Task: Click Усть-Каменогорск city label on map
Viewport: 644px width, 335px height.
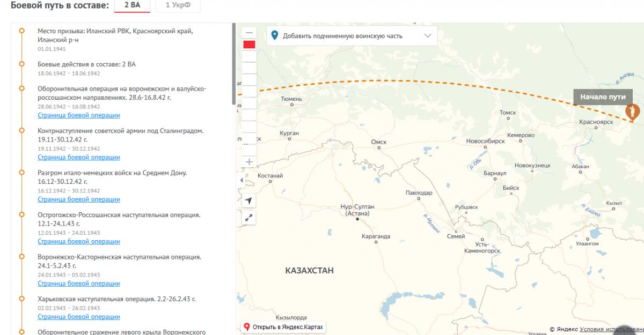Action: [483, 247]
